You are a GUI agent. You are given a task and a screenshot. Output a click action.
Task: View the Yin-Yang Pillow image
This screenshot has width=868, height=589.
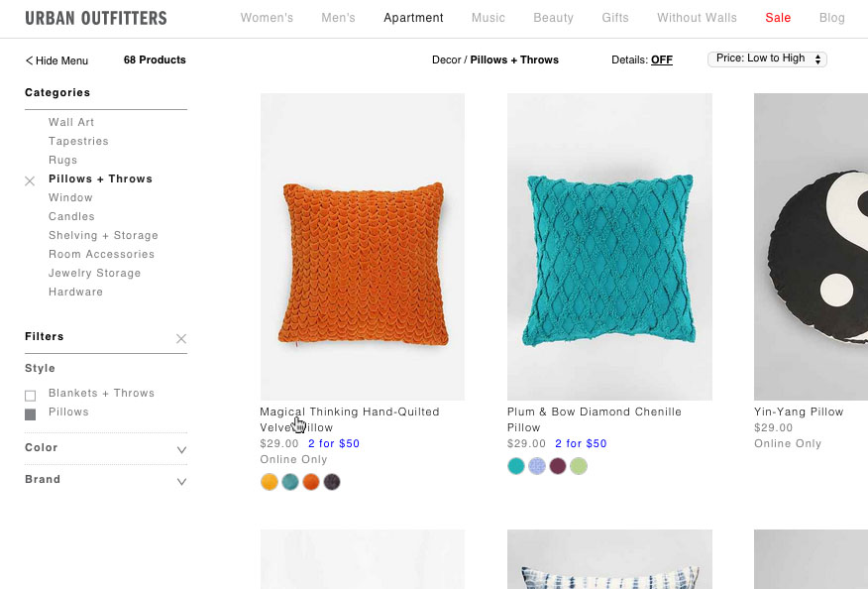pyautogui.click(x=822, y=246)
